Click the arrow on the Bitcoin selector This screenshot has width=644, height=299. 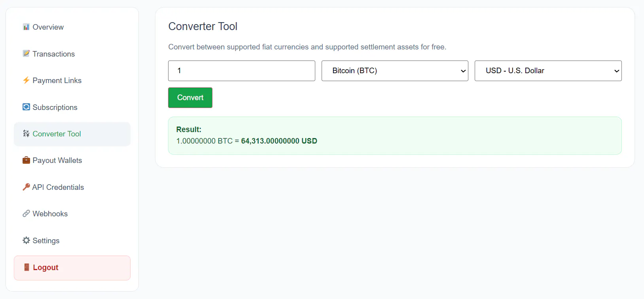click(463, 71)
